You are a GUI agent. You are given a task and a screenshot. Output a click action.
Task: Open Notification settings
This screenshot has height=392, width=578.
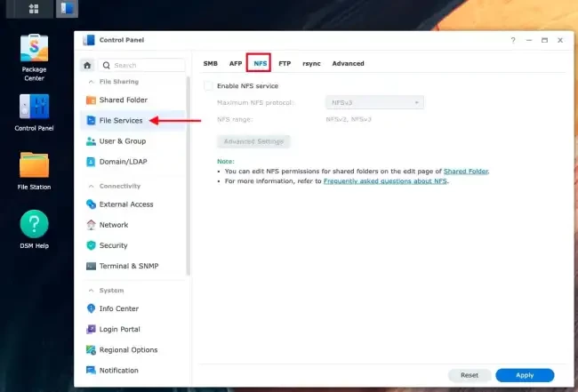132,371
